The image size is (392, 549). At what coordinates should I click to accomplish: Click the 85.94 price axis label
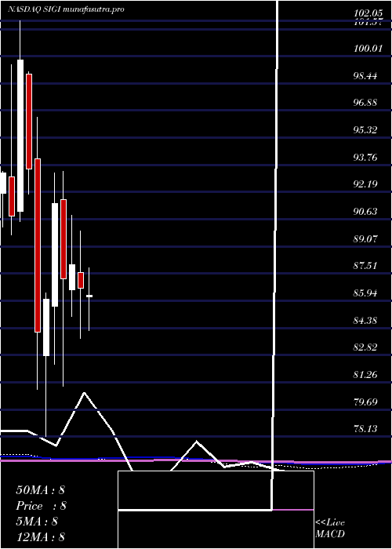click(x=365, y=293)
